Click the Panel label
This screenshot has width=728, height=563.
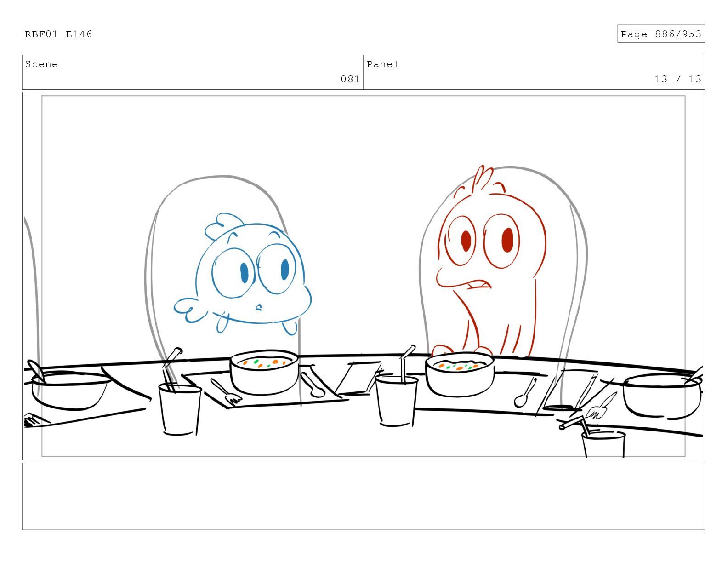click(383, 64)
